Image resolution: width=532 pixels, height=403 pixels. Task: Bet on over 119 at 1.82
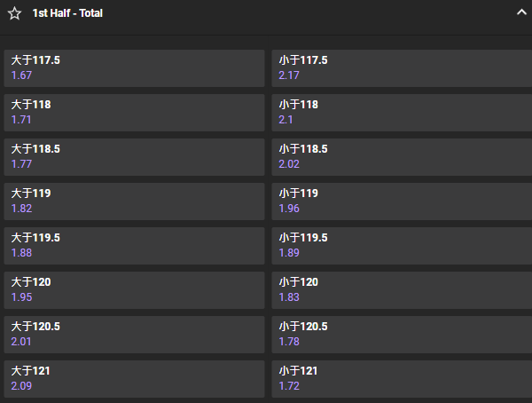[134, 201]
